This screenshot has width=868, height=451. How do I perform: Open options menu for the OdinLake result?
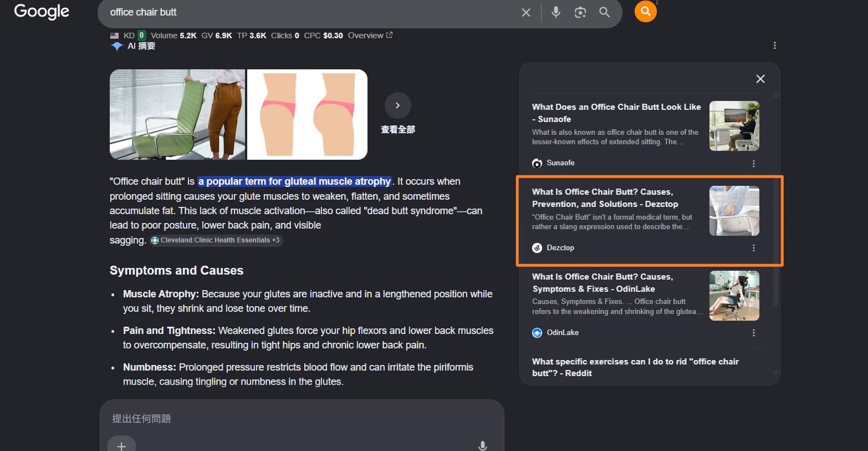pos(754,333)
